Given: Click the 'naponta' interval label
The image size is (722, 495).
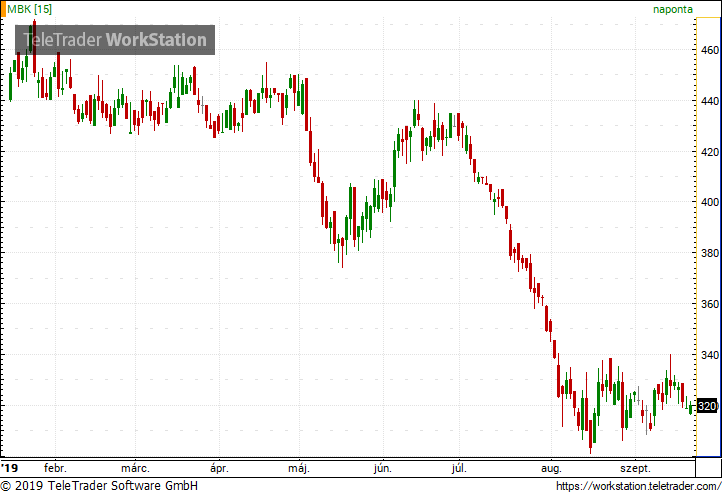Looking at the screenshot, I should (673, 9).
